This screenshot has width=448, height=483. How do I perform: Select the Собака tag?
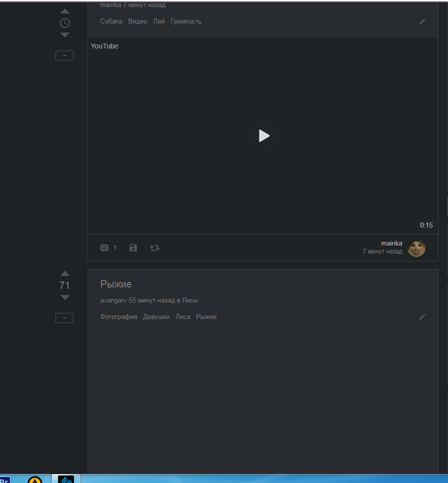[111, 21]
